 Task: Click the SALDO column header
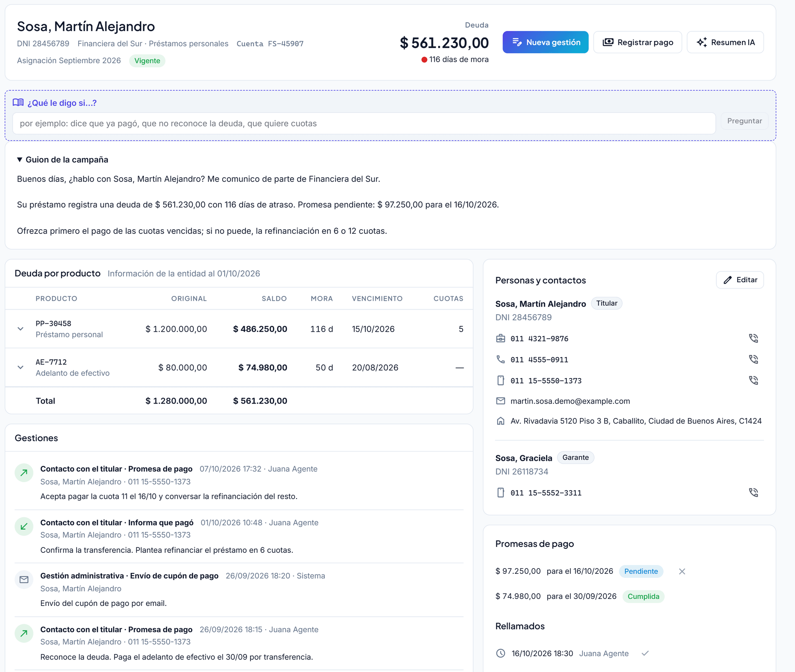(x=274, y=299)
